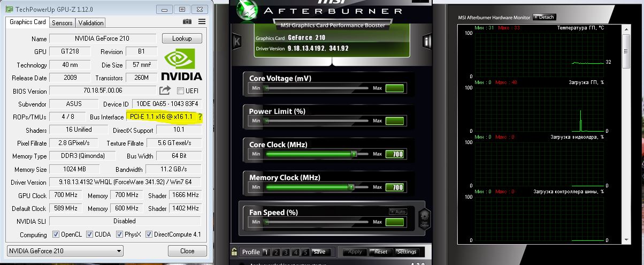Take a GPU-Z screenshot with camera icon
The width and height of the screenshot is (644, 265).
pos(187,21)
